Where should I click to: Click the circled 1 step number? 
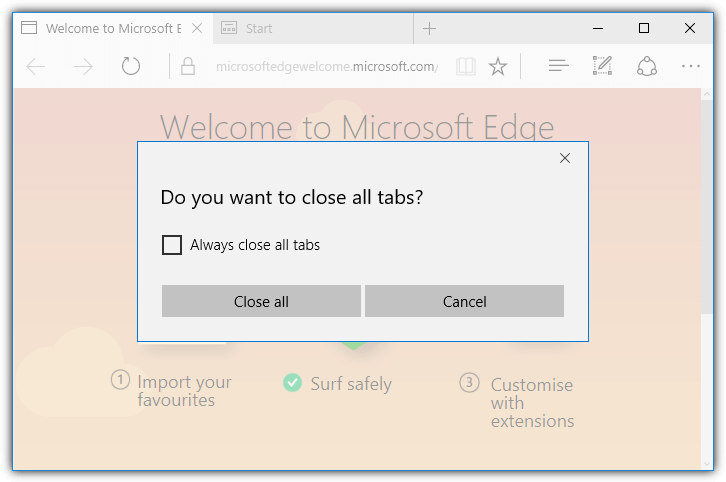[x=120, y=380]
